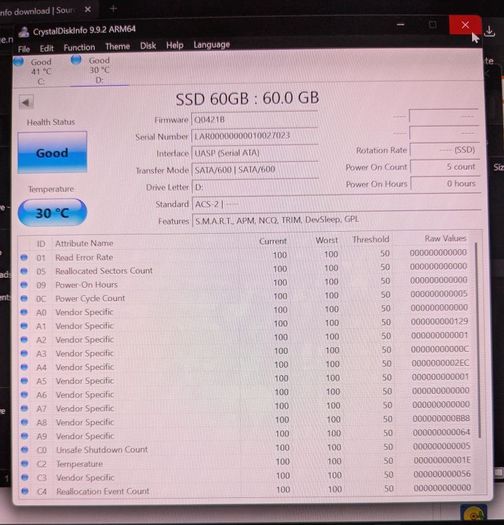This screenshot has height=525, width=504.
Task: Open the Edit menu
Action: 47,49
